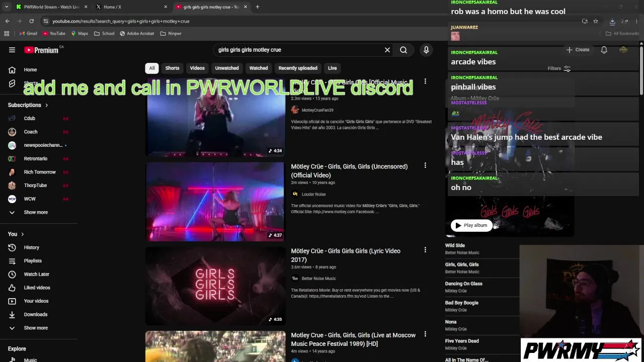The width and height of the screenshot is (644, 362).
Task: Select the Unwatched filter chip
Action: click(x=227, y=68)
